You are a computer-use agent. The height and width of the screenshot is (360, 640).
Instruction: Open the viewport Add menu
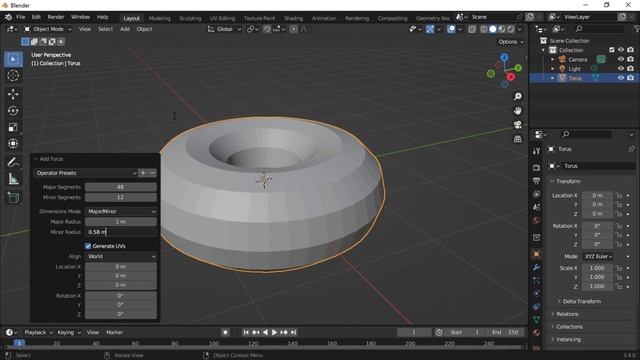coord(125,29)
